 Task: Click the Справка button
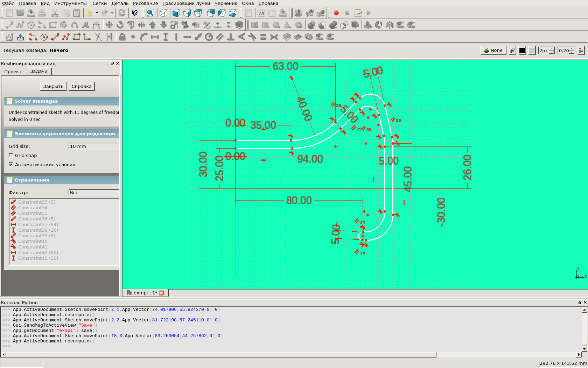coord(81,86)
